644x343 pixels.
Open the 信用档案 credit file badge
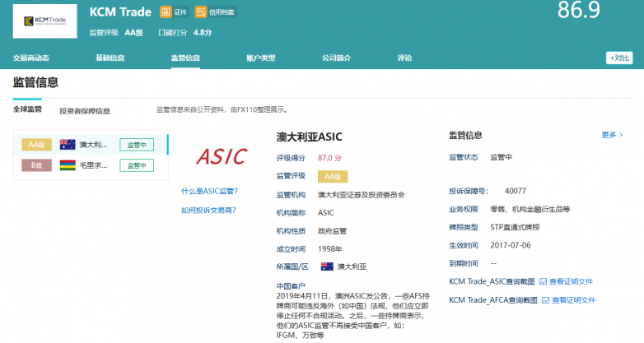(215, 12)
